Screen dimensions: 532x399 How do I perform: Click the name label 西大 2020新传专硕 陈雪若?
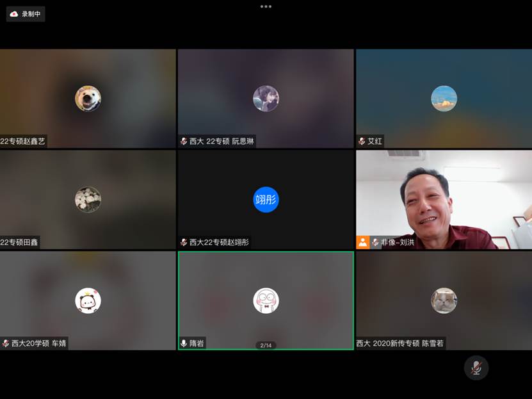click(x=400, y=343)
